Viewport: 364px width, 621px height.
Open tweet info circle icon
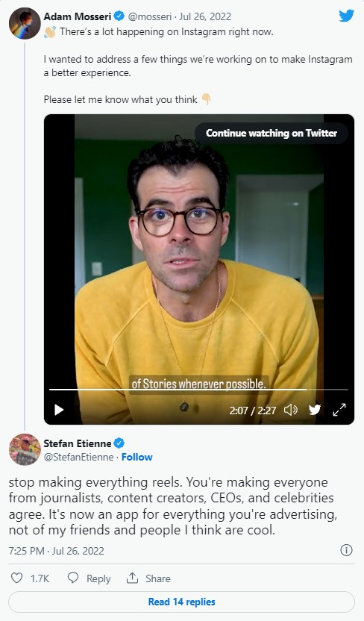pos(346,550)
